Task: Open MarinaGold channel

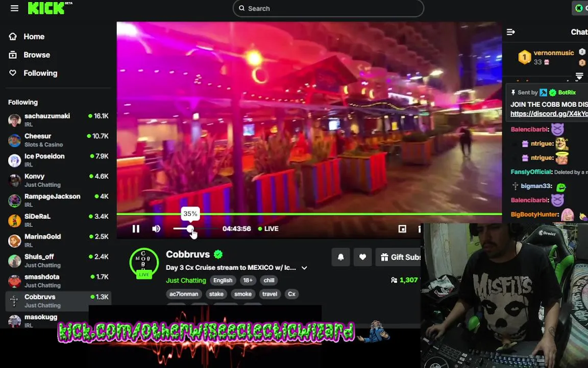Action: (x=58, y=240)
